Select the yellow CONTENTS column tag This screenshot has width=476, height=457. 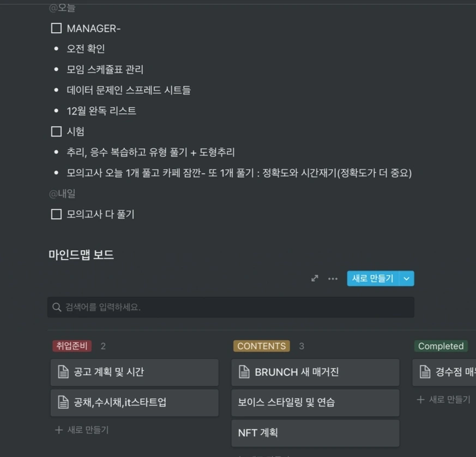(261, 346)
